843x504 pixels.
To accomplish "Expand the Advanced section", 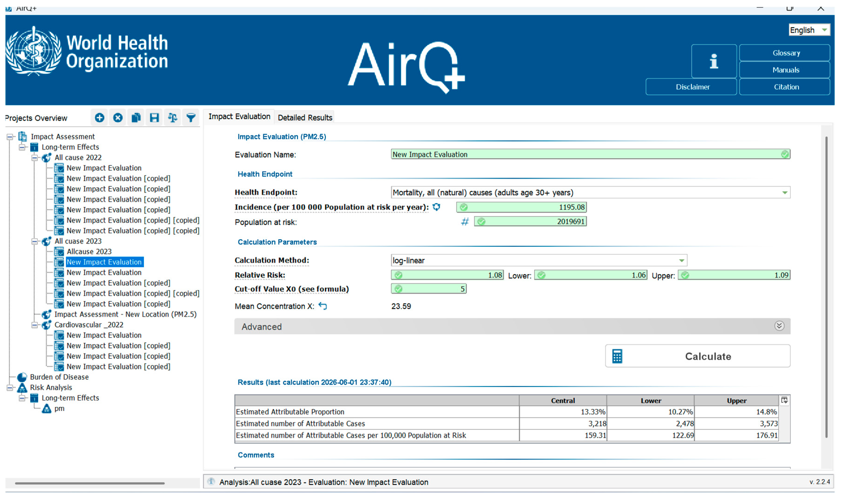I will point(779,326).
